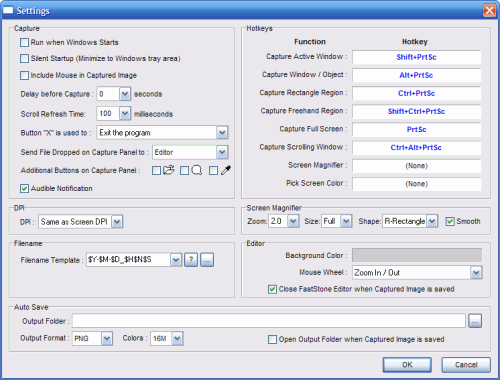Click the OK button
500x380 pixels.
(x=407, y=365)
